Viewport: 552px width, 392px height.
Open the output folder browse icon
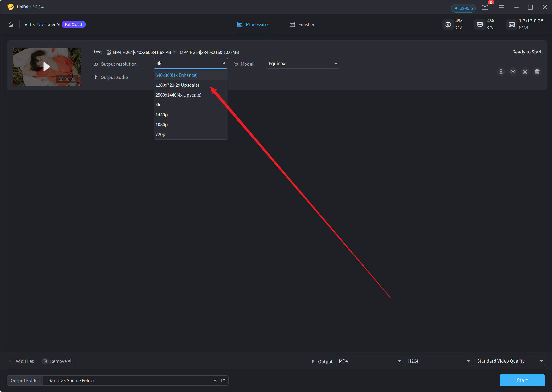click(x=223, y=380)
